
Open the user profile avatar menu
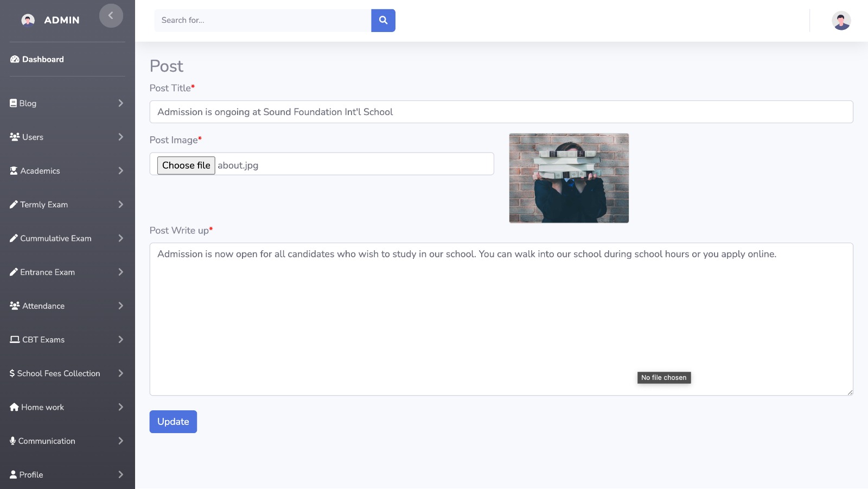[x=841, y=21]
